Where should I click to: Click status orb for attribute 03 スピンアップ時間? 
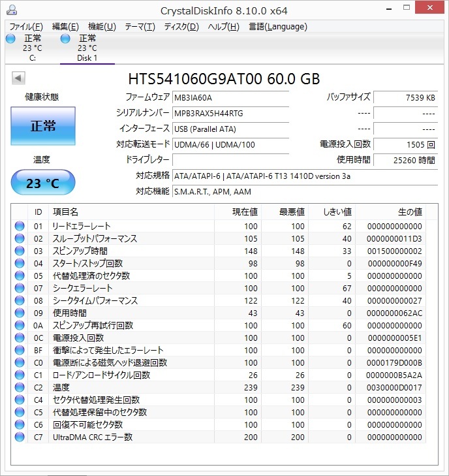tap(20, 251)
